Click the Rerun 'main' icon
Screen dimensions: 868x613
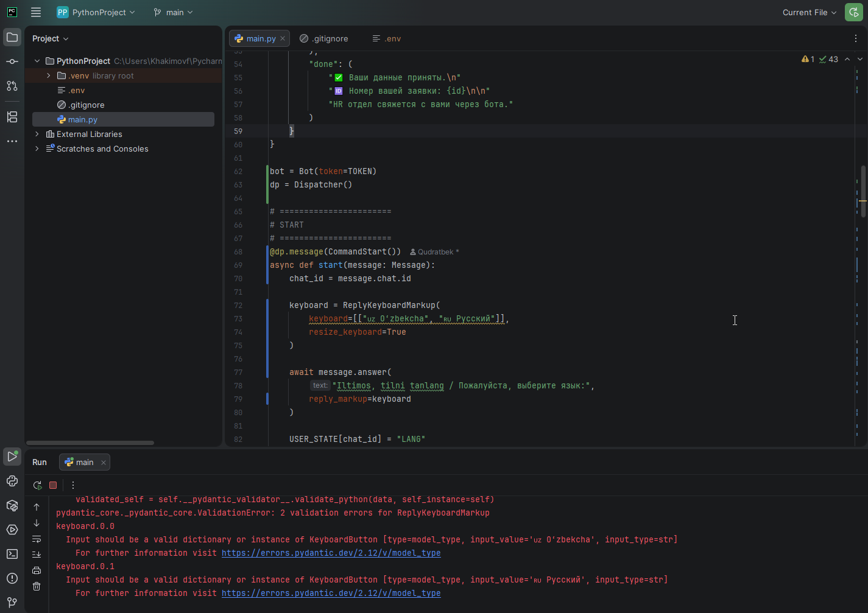pyautogui.click(x=37, y=485)
